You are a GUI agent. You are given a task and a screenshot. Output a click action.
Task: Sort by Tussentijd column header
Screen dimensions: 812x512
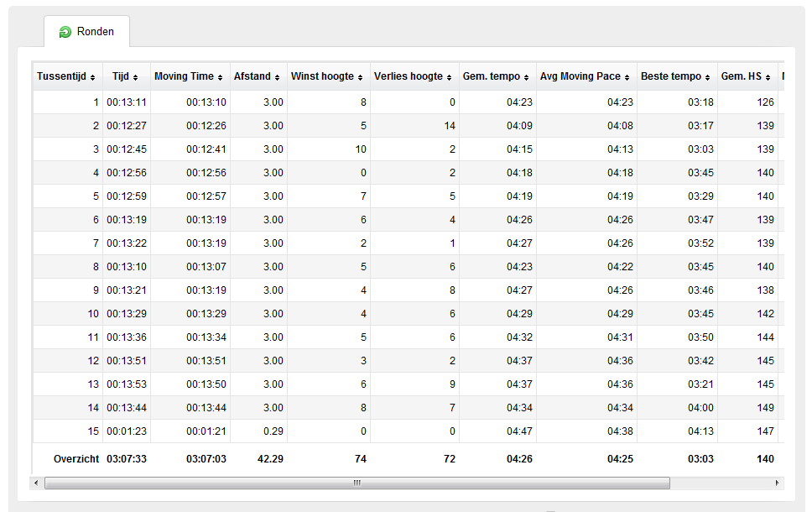[x=67, y=76]
